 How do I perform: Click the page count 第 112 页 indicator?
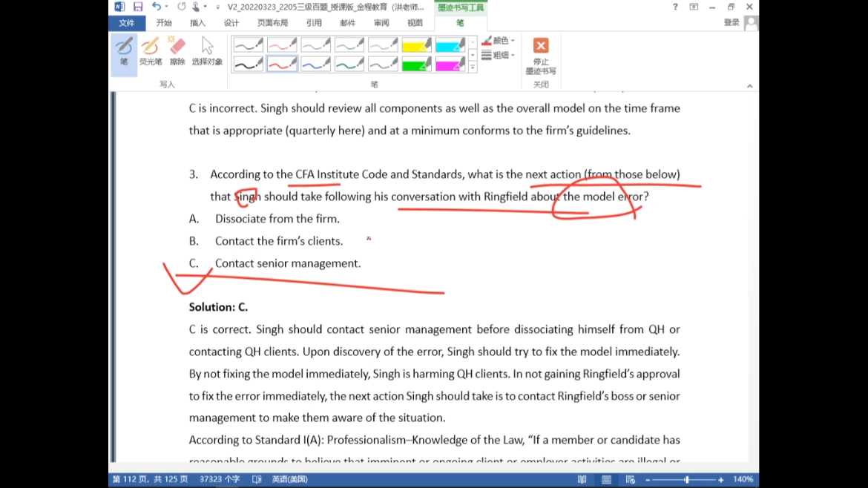tap(150, 480)
